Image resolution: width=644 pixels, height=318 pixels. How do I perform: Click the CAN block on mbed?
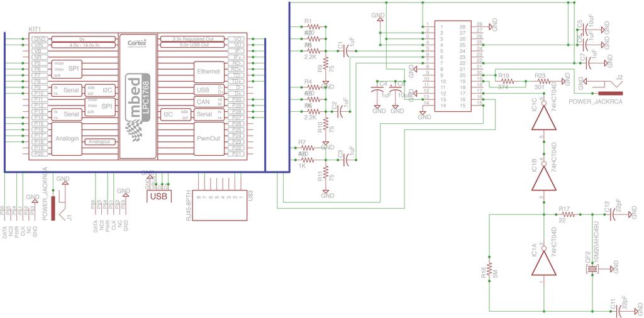click(x=209, y=102)
